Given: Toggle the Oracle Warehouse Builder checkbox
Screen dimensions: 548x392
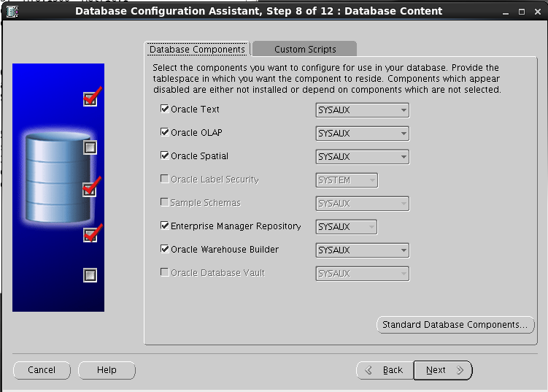Looking at the screenshot, I should [165, 249].
